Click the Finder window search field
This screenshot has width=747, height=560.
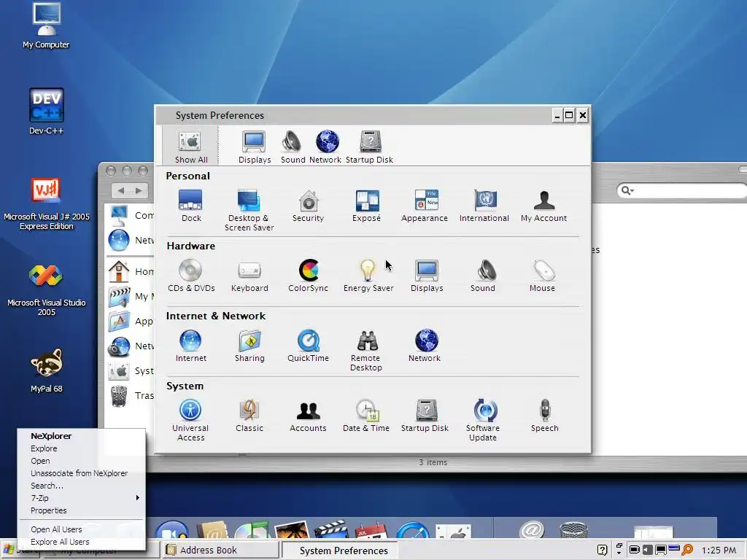682,190
